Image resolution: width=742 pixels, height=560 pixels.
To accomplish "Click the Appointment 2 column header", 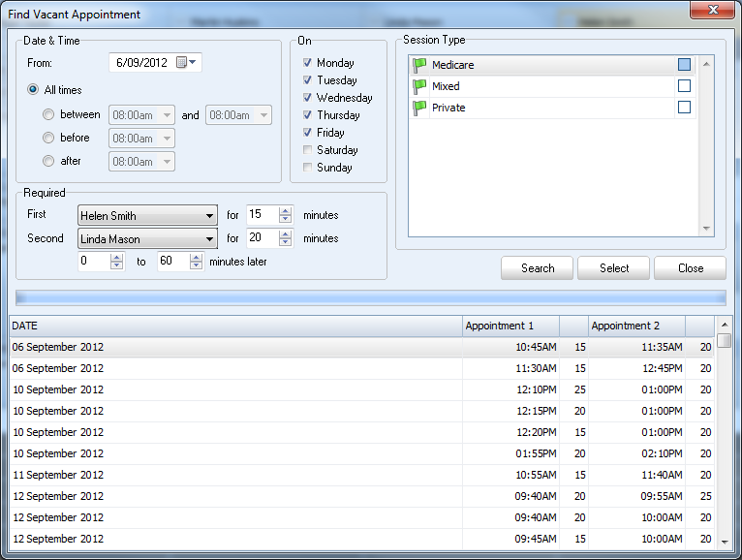I will click(x=637, y=326).
